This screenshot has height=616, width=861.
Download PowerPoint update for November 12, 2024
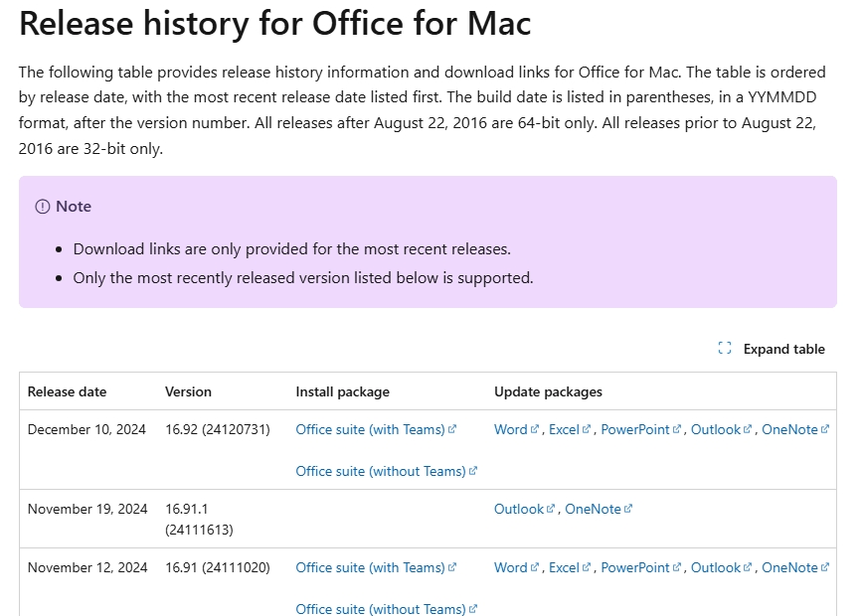pyautogui.click(x=641, y=567)
